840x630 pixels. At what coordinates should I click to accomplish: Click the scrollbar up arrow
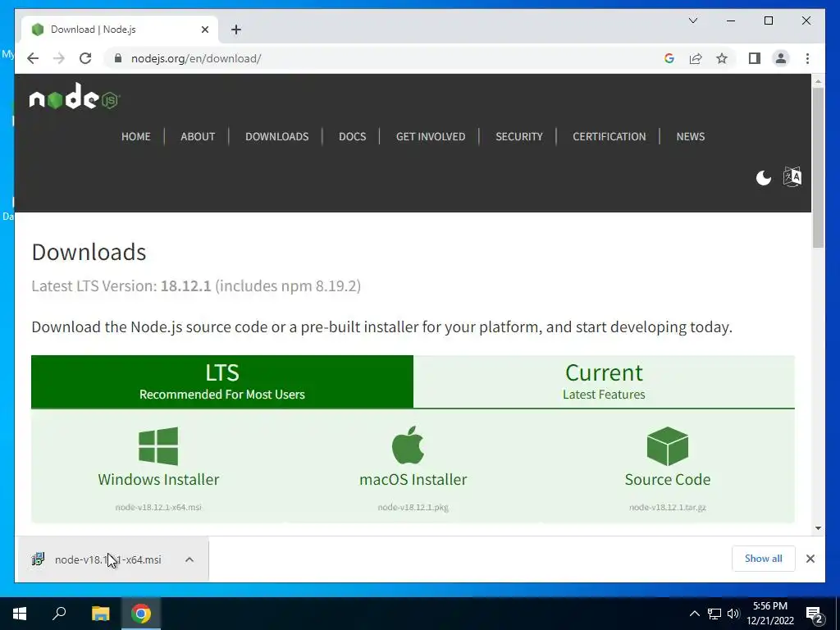point(818,81)
